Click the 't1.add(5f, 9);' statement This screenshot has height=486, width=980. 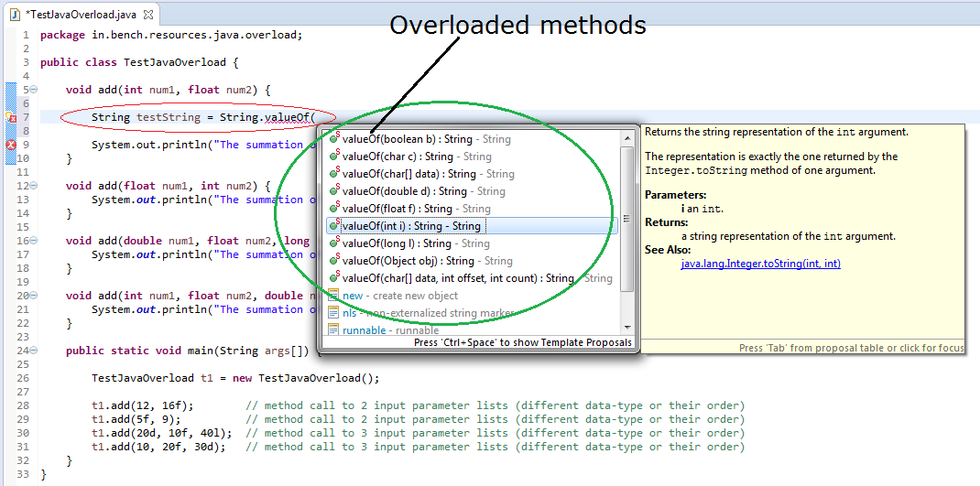tap(136, 420)
